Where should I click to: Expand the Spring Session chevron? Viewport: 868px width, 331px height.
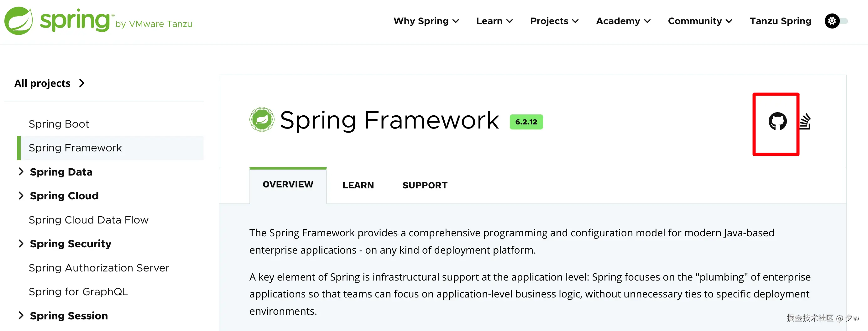click(x=21, y=316)
